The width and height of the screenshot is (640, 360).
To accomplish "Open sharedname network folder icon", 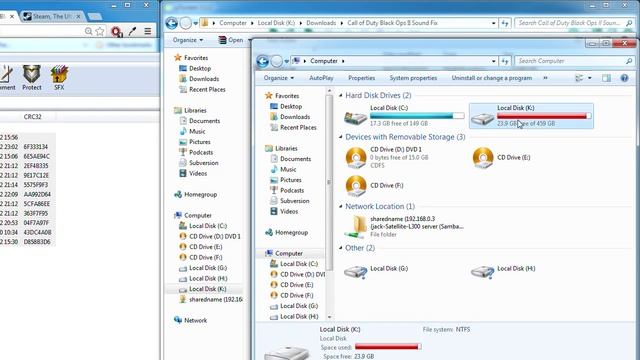I will tap(356, 227).
